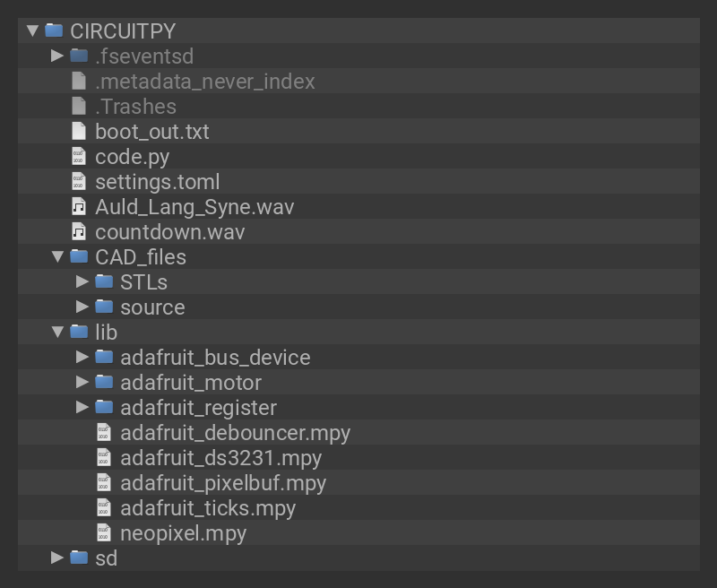Expand the STLs folder

click(x=82, y=282)
